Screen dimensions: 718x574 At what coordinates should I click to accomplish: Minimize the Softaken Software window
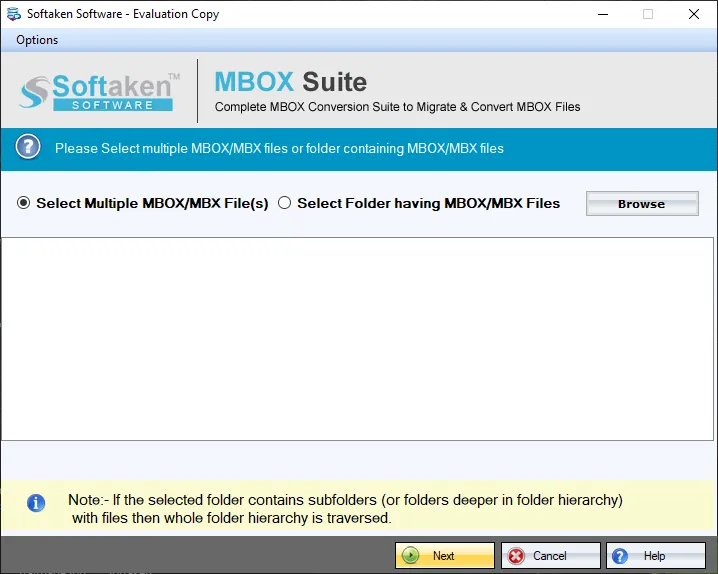(603, 14)
